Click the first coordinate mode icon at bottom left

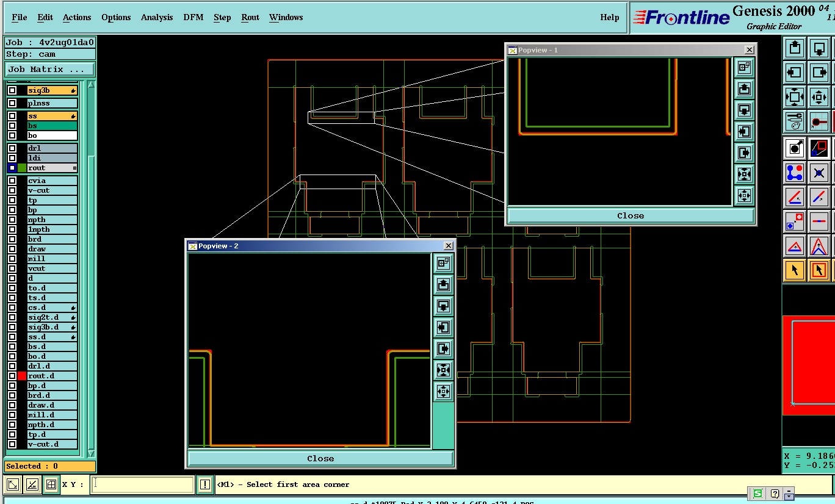(x=13, y=484)
